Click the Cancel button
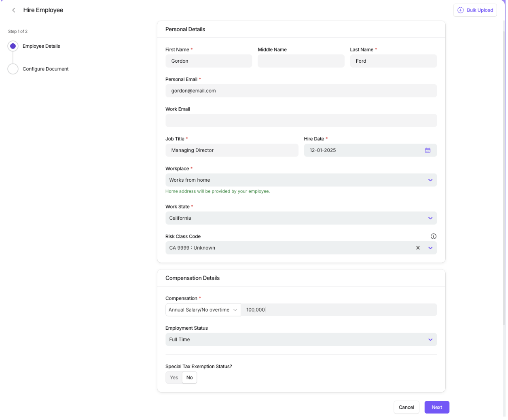The image size is (508, 420). (406, 407)
